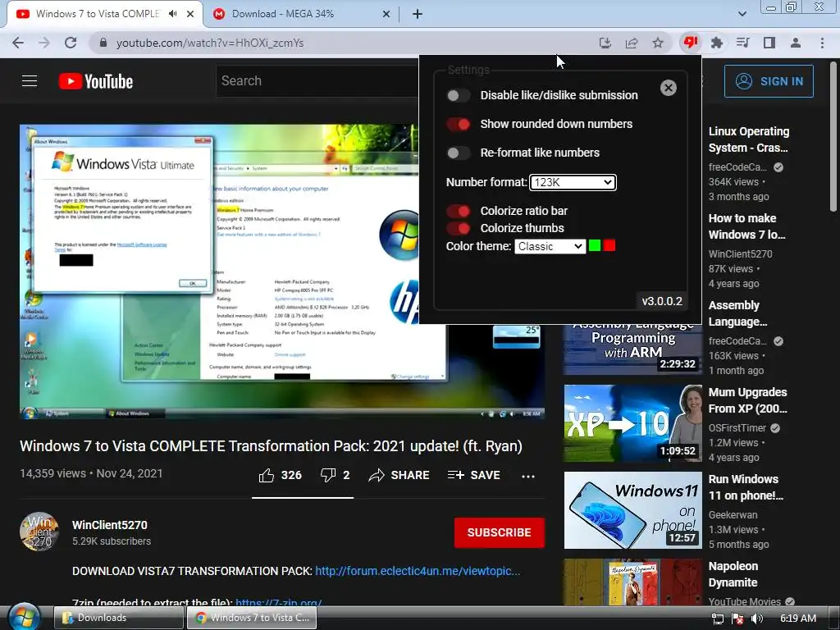The width and height of the screenshot is (840, 630).
Task: Open the WinClient5270 channel name
Action: 110,525
